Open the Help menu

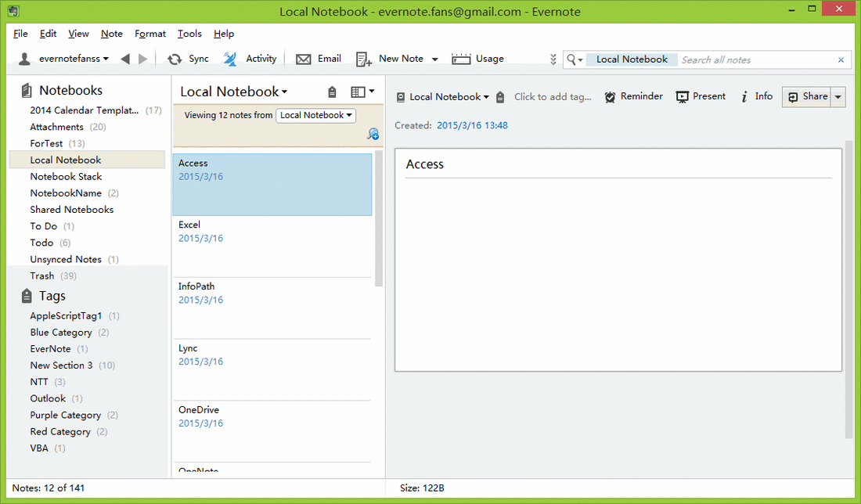point(224,34)
